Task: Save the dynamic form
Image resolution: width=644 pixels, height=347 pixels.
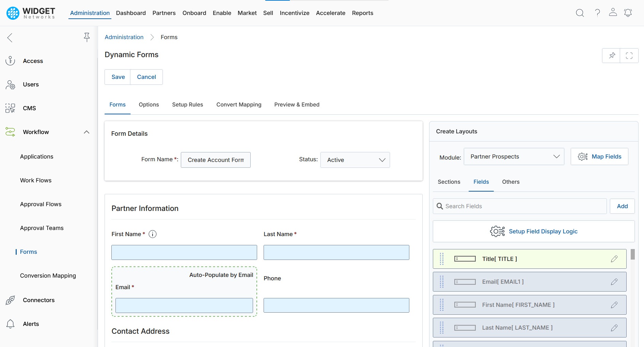Action: pos(118,77)
